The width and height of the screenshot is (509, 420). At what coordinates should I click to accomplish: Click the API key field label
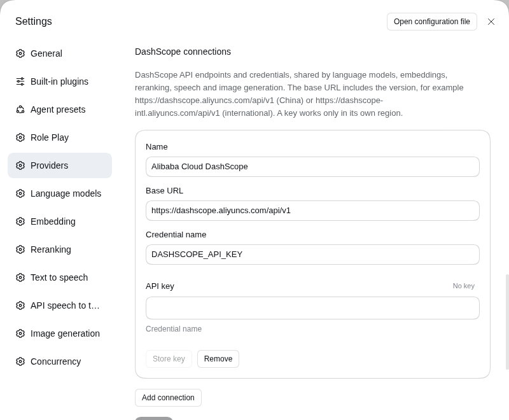tap(160, 286)
